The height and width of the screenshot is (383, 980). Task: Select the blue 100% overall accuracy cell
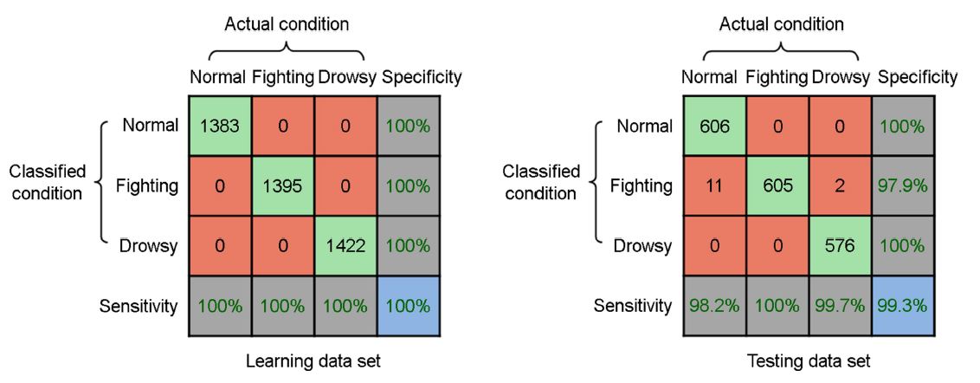pos(408,306)
